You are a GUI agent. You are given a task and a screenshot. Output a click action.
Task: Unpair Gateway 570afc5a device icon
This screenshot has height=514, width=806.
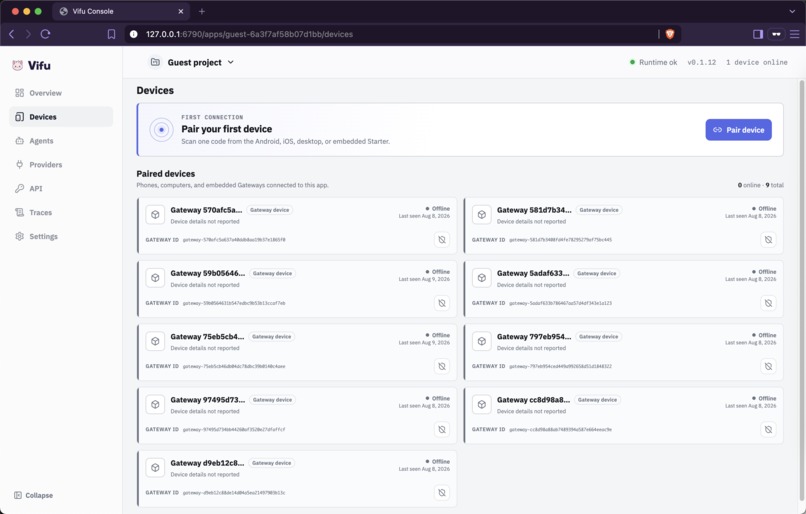442,240
